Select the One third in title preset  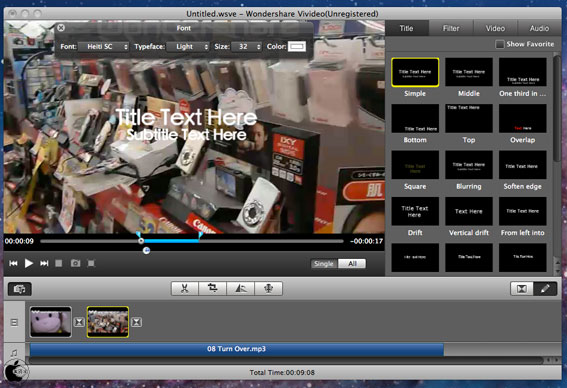[523, 72]
